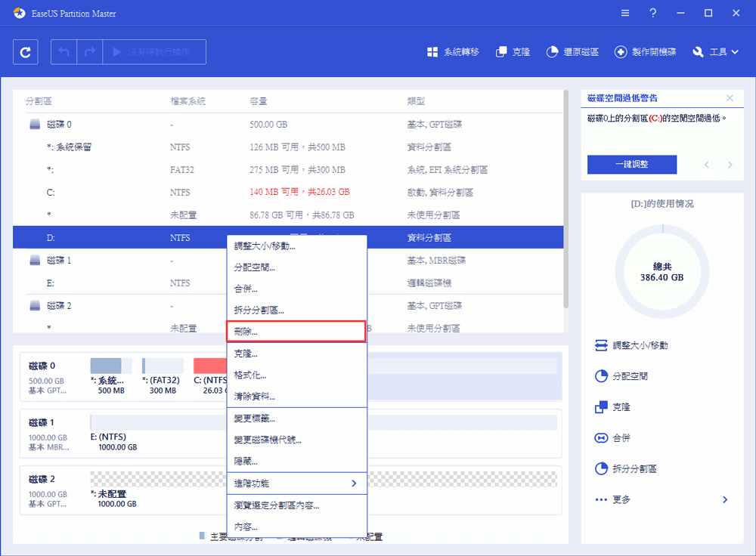Click the partition list vertical scrollbar
The image size is (756, 556).
566,199
